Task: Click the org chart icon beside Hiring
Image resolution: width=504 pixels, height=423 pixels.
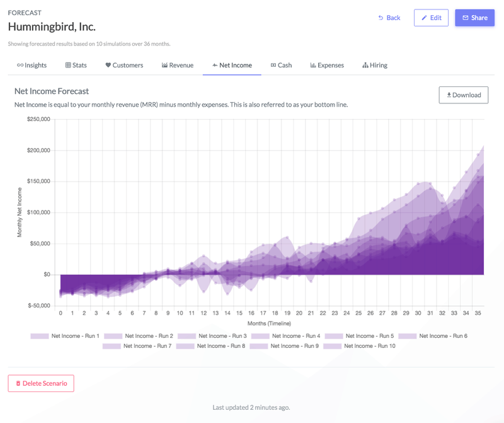Action: [x=365, y=66]
